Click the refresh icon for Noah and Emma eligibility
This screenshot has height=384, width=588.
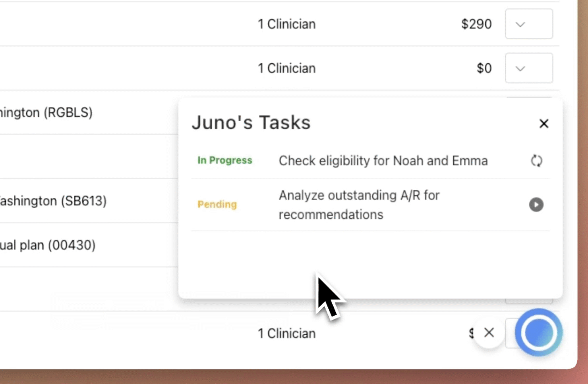[536, 161]
